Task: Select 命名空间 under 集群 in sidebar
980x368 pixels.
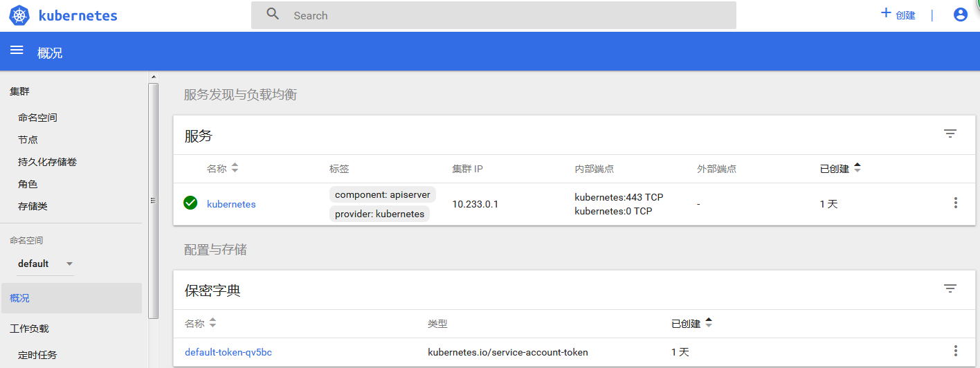Action: 38,118
